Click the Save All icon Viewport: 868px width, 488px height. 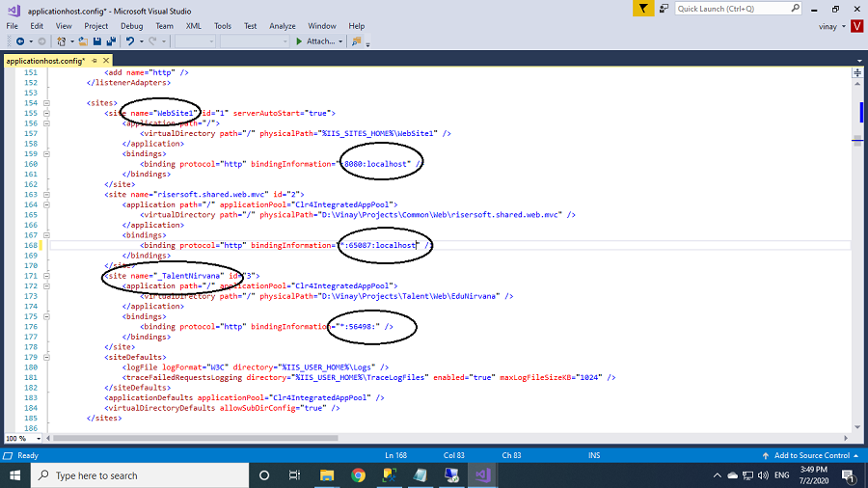[x=111, y=41]
